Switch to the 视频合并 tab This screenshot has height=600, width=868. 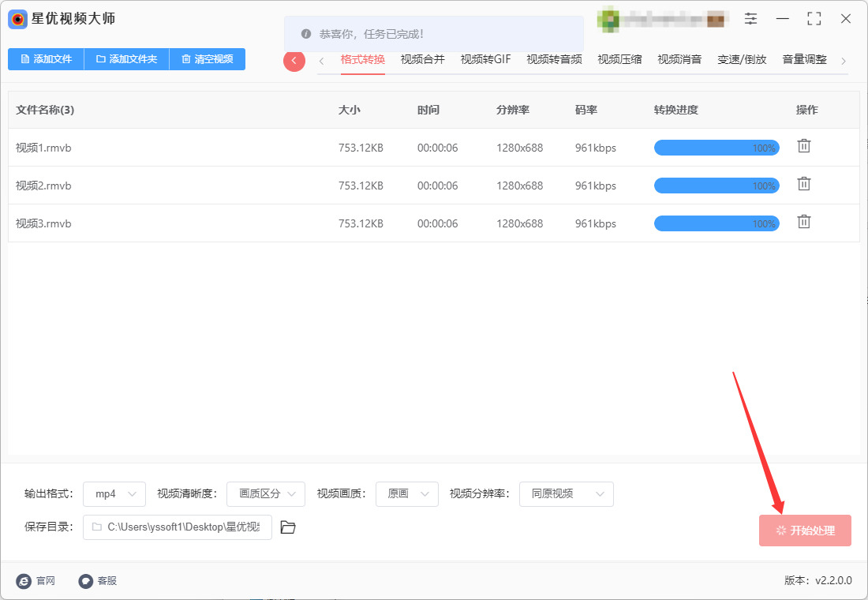point(423,60)
